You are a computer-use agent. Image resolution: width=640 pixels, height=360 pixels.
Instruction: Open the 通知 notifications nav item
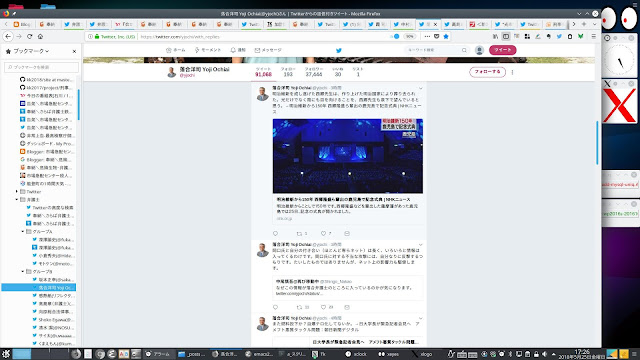tap(238, 50)
